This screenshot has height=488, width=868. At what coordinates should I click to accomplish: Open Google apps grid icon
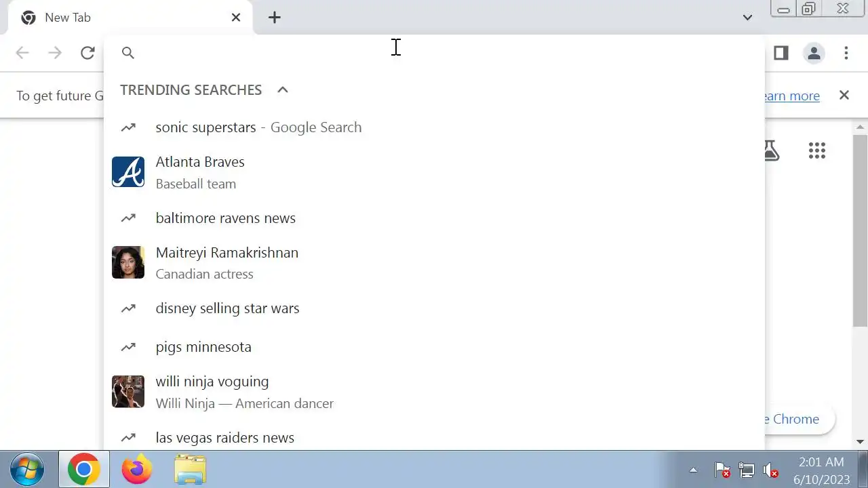pyautogui.click(x=817, y=150)
